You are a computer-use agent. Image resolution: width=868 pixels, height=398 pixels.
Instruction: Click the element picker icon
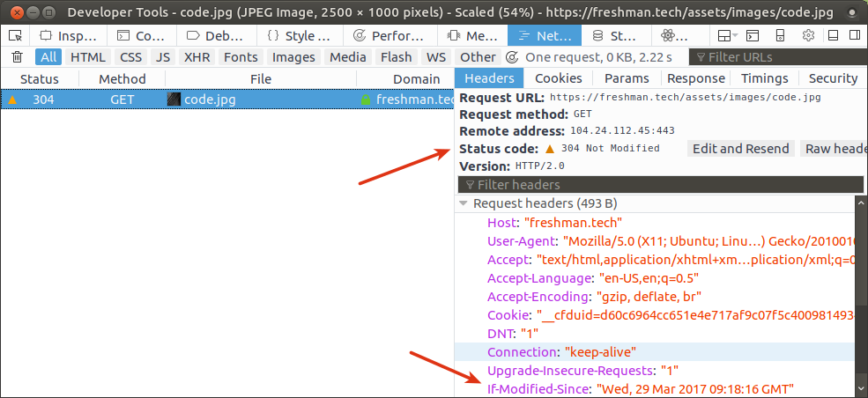[x=15, y=36]
